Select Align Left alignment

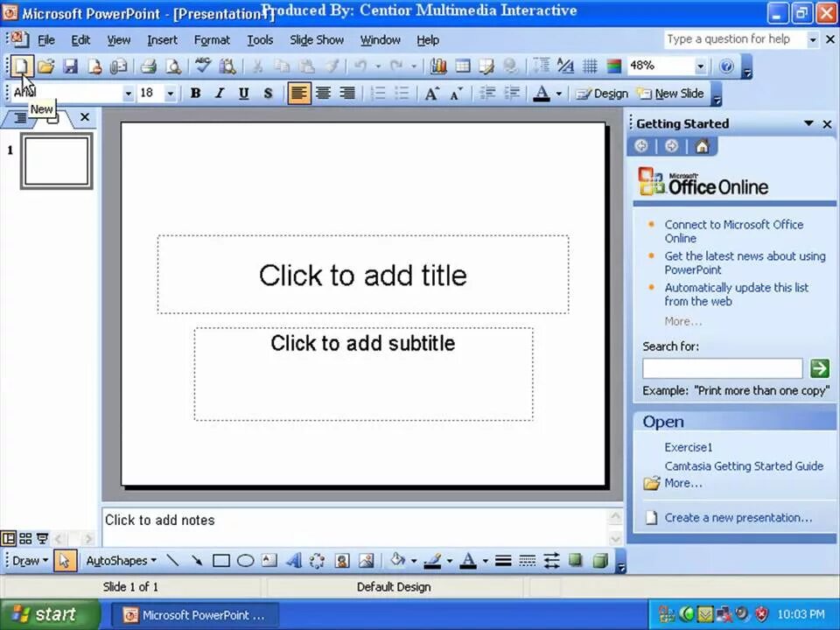point(298,94)
